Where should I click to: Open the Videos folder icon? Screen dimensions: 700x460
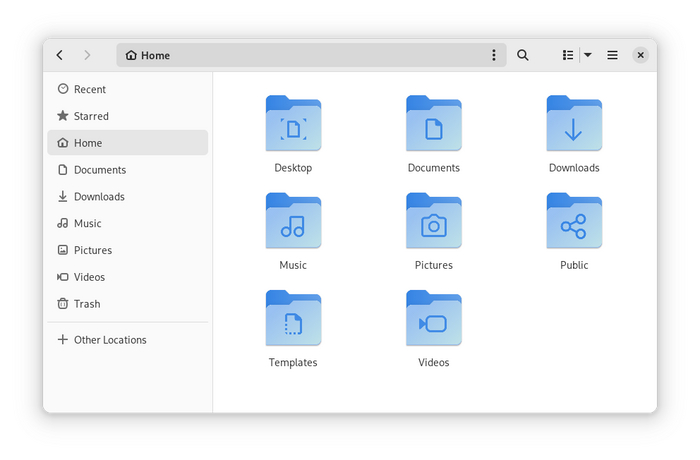(433, 319)
